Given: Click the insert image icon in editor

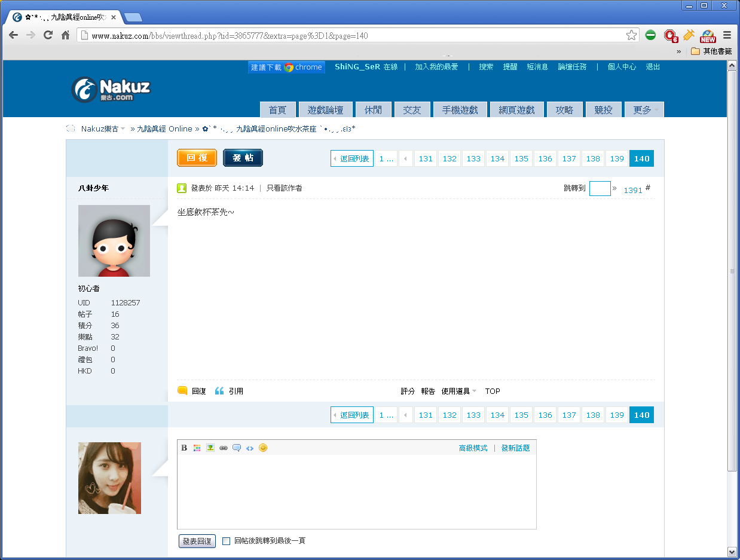Looking at the screenshot, I should [210, 448].
